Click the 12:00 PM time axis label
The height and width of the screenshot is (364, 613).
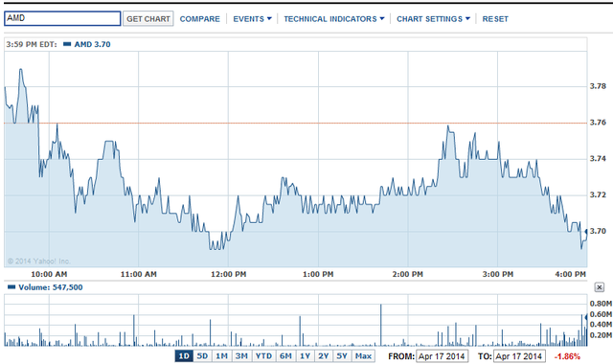228,275
